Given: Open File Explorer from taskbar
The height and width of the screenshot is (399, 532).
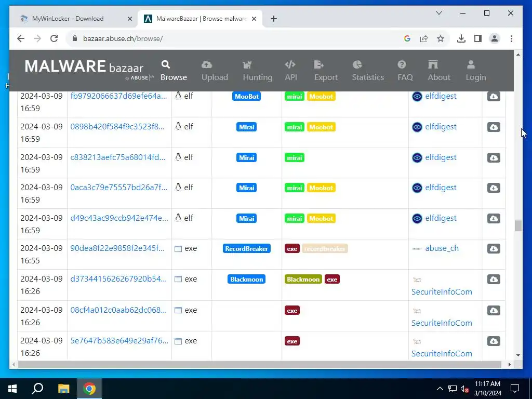Looking at the screenshot, I should pos(63,389).
